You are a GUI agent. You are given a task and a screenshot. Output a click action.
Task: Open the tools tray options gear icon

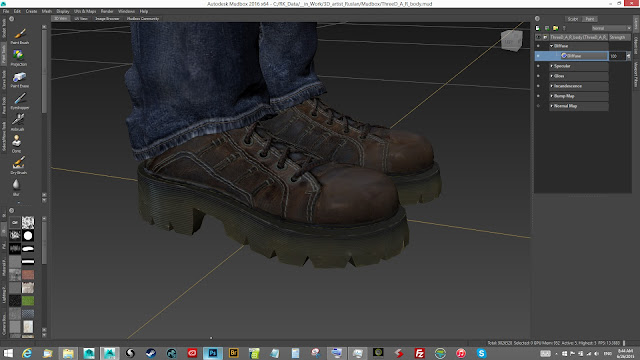pyautogui.click(x=11, y=19)
